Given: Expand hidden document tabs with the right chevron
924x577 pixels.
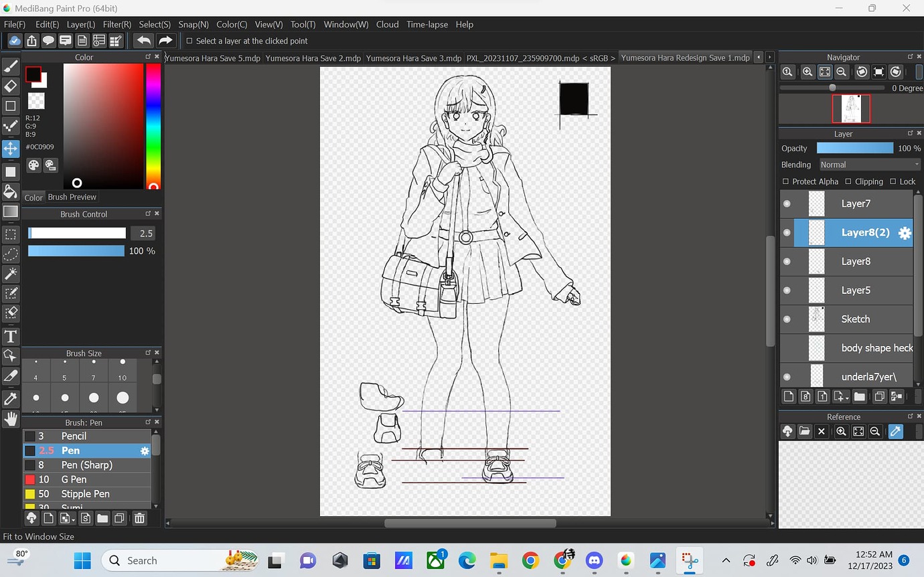Looking at the screenshot, I should point(769,58).
